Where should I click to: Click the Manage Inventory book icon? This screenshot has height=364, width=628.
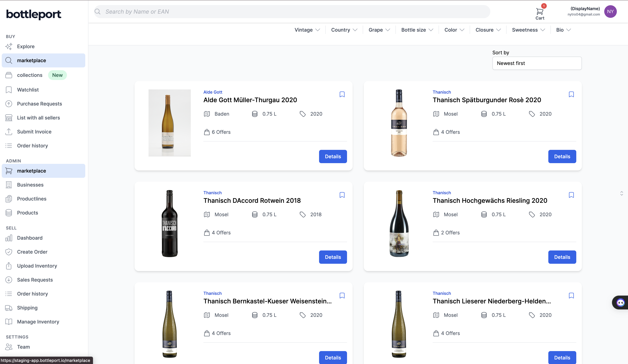tap(9, 322)
